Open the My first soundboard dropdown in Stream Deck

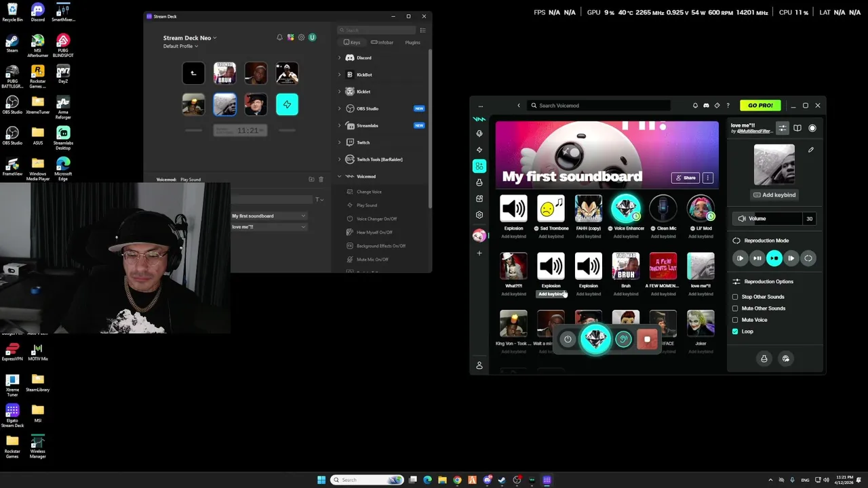point(269,216)
